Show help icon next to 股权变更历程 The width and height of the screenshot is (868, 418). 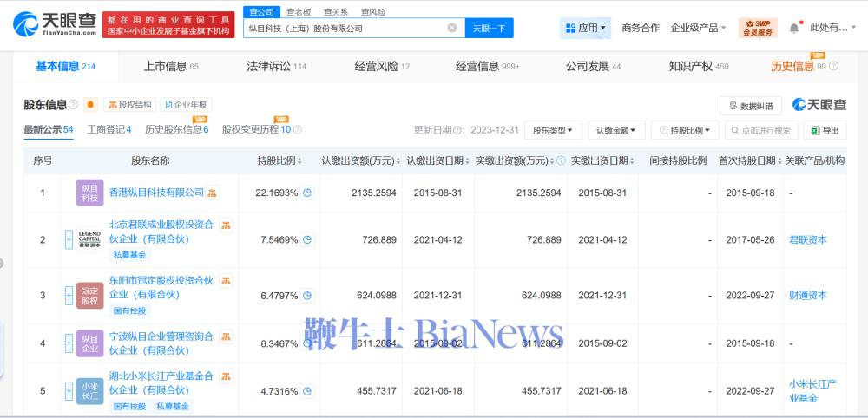tap(297, 130)
